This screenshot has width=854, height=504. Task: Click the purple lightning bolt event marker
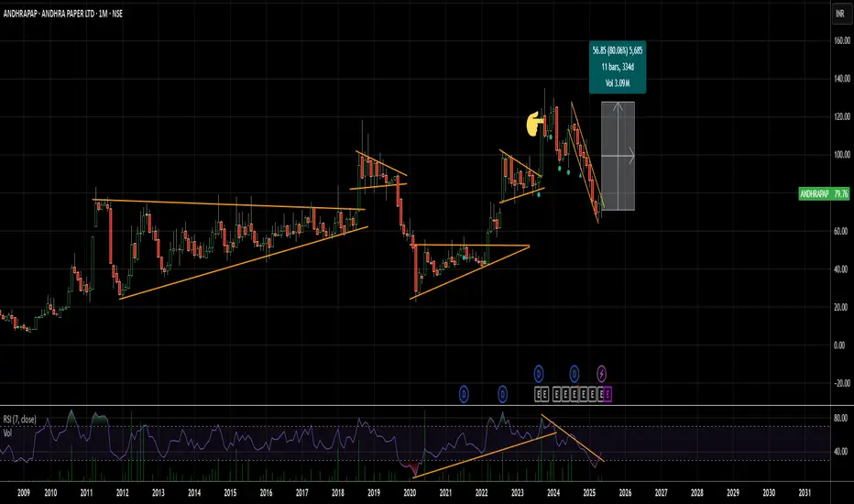click(x=601, y=374)
